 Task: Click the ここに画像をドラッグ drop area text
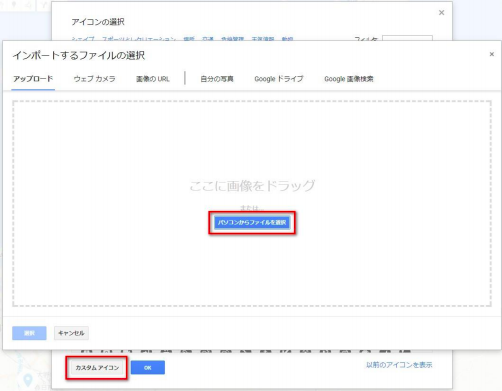(252, 186)
